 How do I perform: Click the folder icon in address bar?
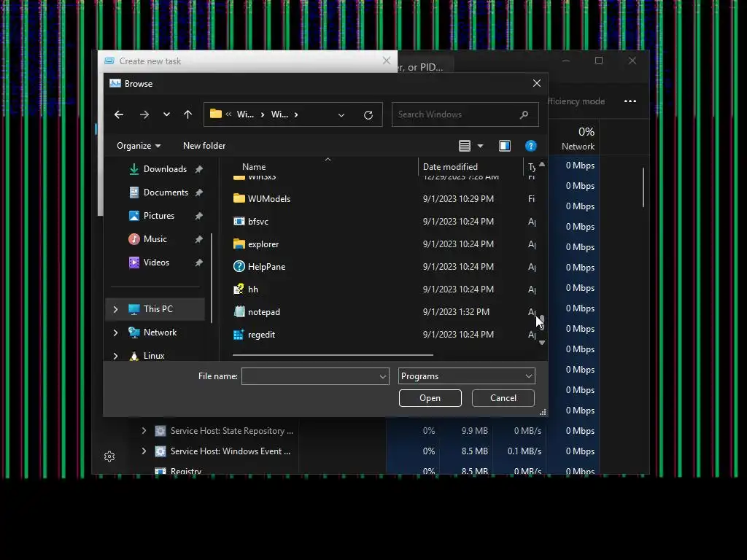point(216,114)
